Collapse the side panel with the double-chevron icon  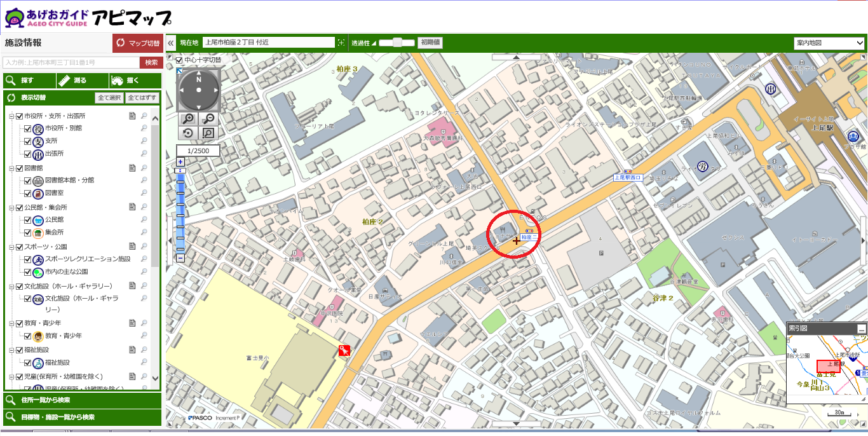click(x=171, y=43)
